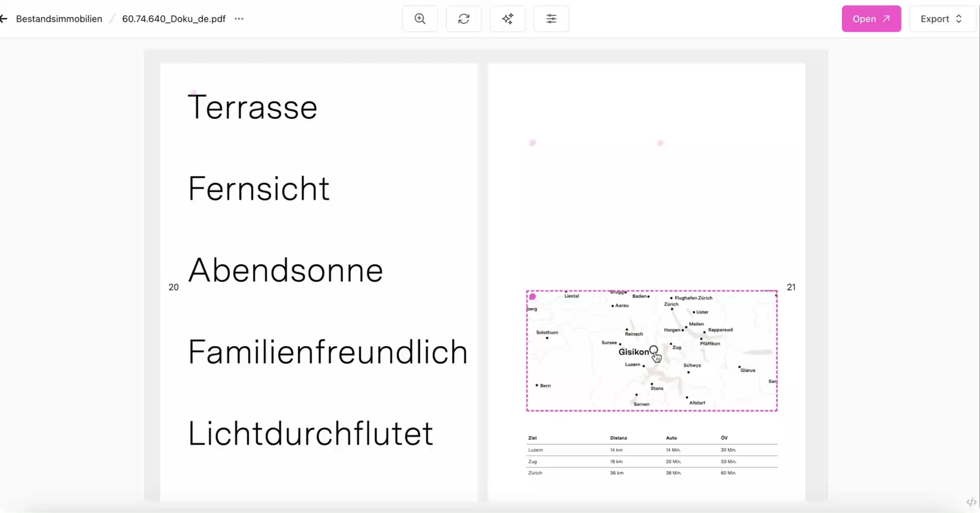Image resolution: width=980 pixels, height=513 pixels.
Task: Click the Terrasse heading text
Action: [252, 107]
